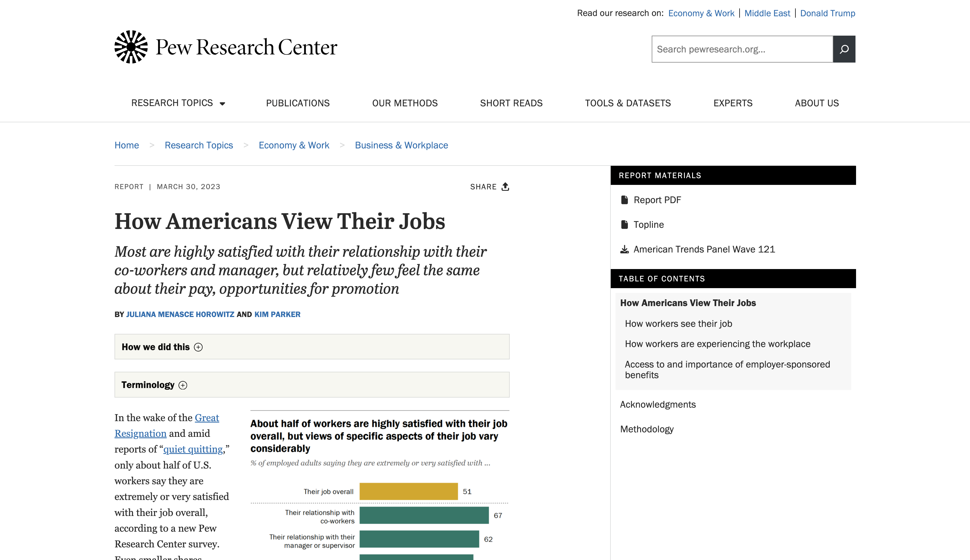Viewport: 970px width, 560px height.
Task: Jump to Methodology in table of contents
Action: [647, 429]
